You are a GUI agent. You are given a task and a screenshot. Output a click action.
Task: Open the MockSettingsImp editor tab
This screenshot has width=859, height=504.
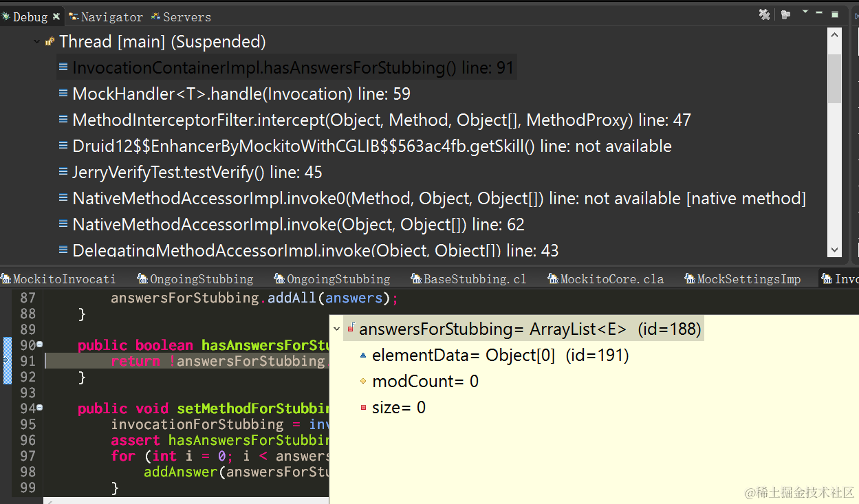pos(743,278)
